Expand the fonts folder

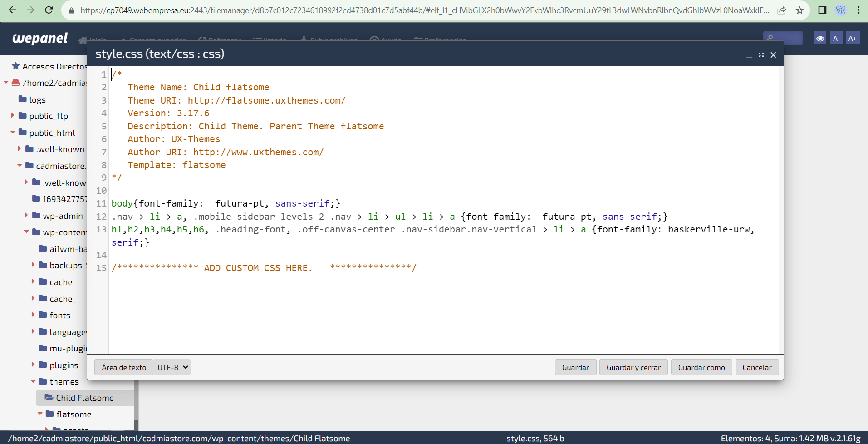33,315
